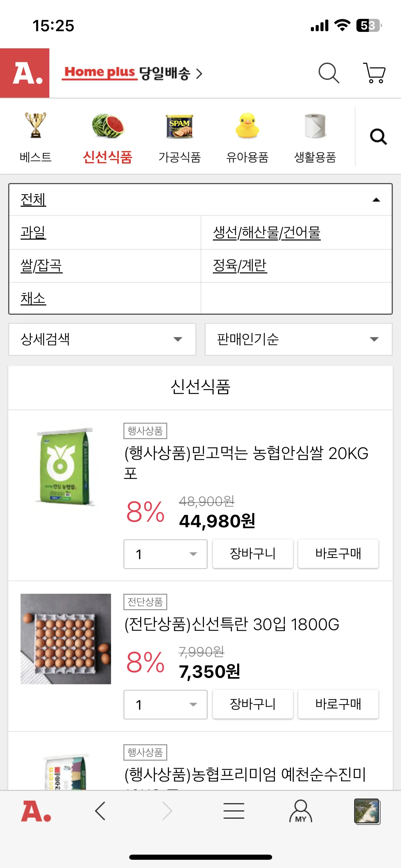
Task: Tap the bold category search magnifier
Action: point(378,137)
